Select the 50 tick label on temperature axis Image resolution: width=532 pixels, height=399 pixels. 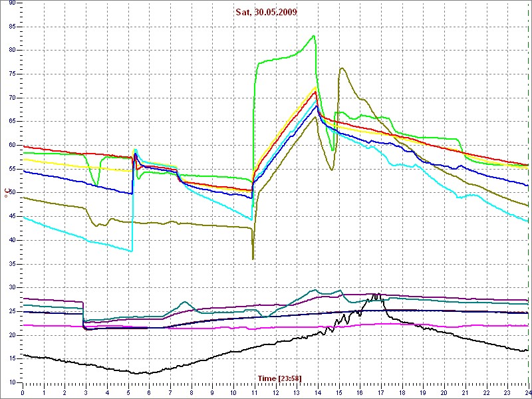click(x=11, y=193)
